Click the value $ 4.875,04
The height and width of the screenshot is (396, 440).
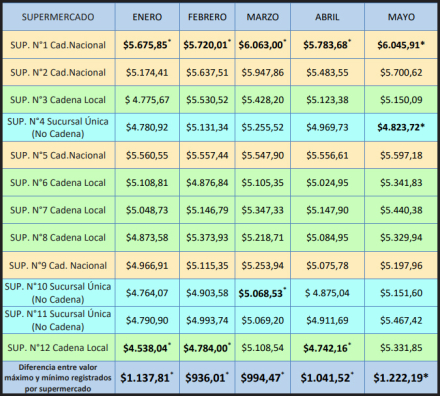pyautogui.click(x=327, y=293)
